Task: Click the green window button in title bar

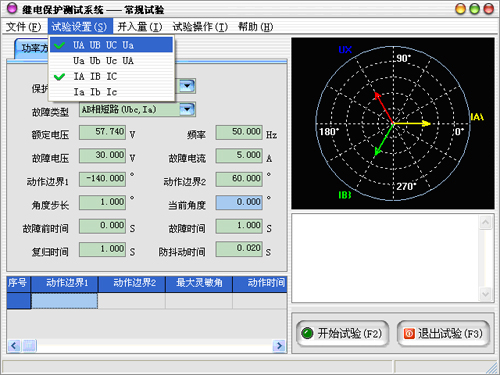Action: [x=474, y=9]
